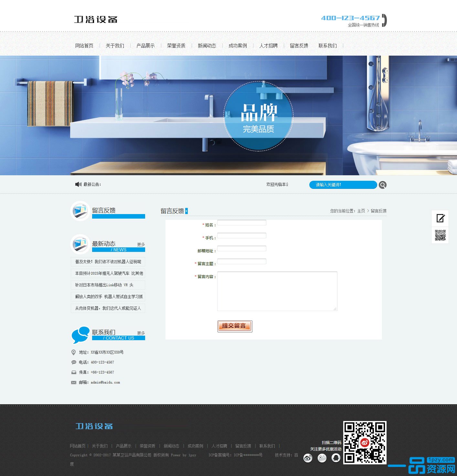Open the floating edit message icon
Image resolution: width=457 pixels, height=476 pixels.
(x=440, y=218)
